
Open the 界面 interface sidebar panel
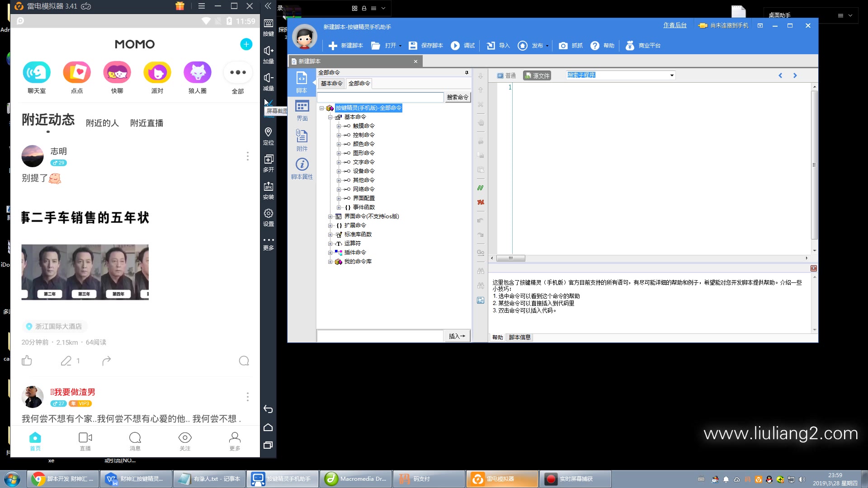coord(302,111)
